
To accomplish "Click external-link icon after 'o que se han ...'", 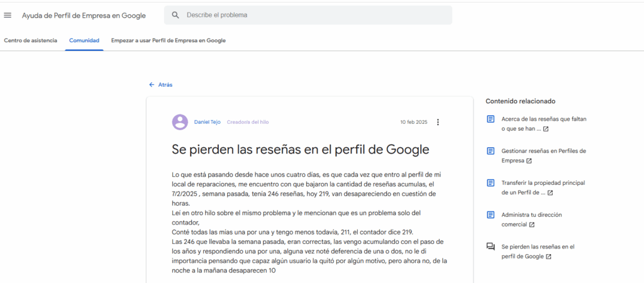I will click(546, 129).
